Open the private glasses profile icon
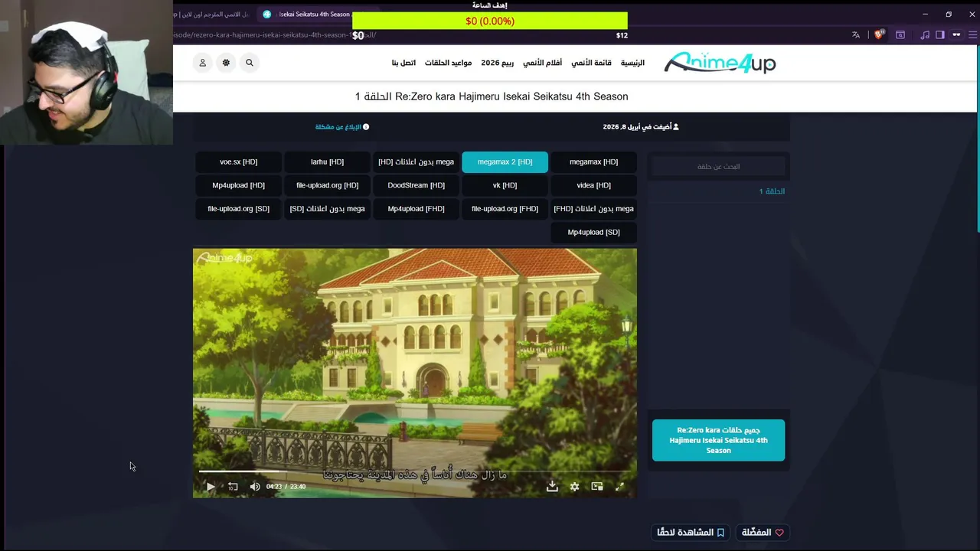 (x=956, y=34)
